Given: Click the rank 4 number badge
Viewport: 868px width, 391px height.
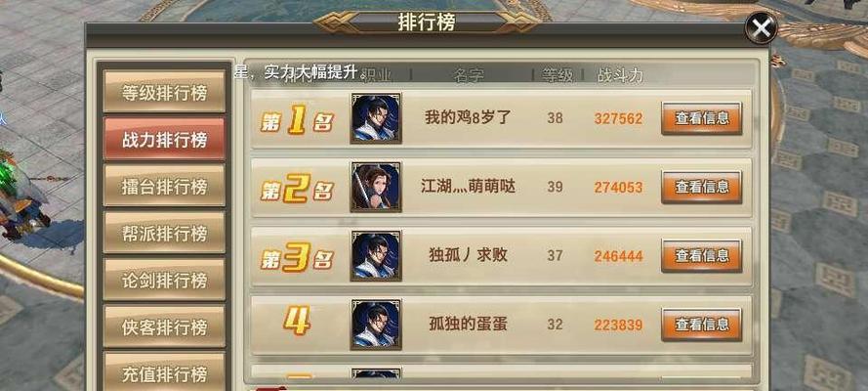Looking at the screenshot, I should coord(297,321).
